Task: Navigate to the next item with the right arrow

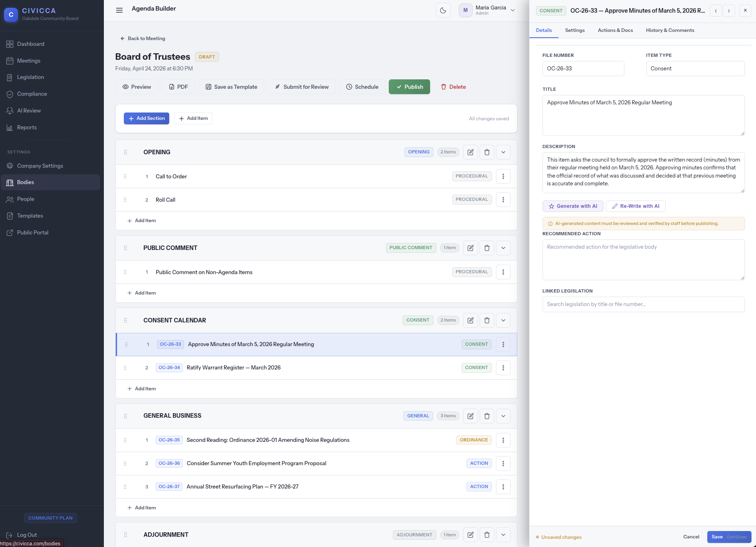Action: (x=729, y=11)
